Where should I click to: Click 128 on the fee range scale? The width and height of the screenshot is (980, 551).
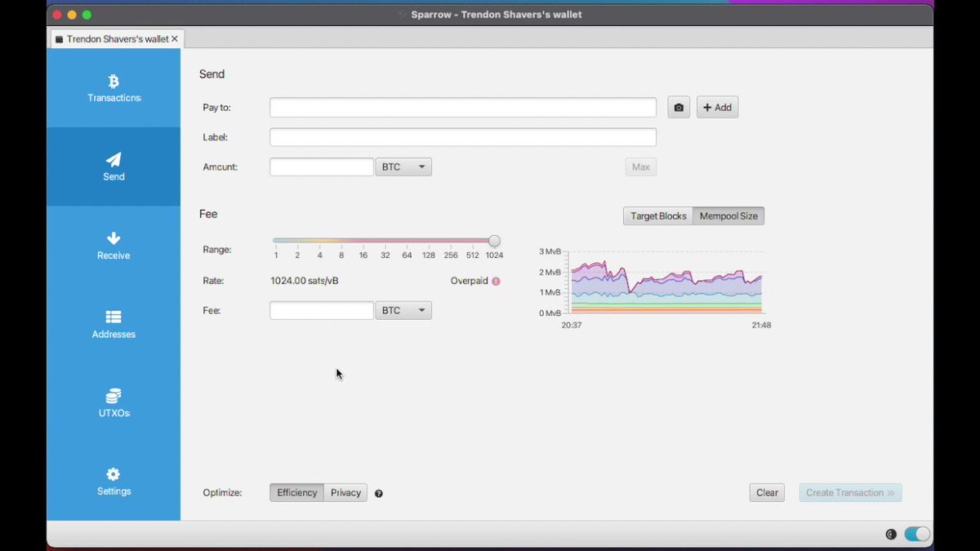tap(429, 256)
